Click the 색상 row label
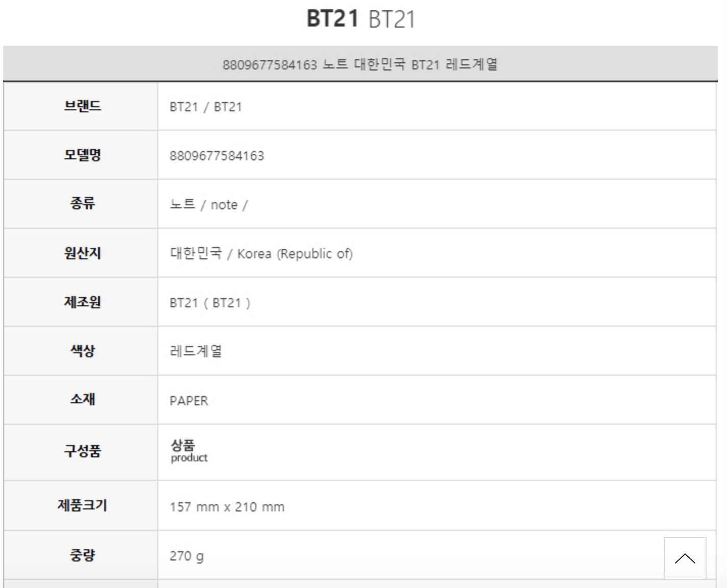The image size is (727, 588). (x=82, y=351)
